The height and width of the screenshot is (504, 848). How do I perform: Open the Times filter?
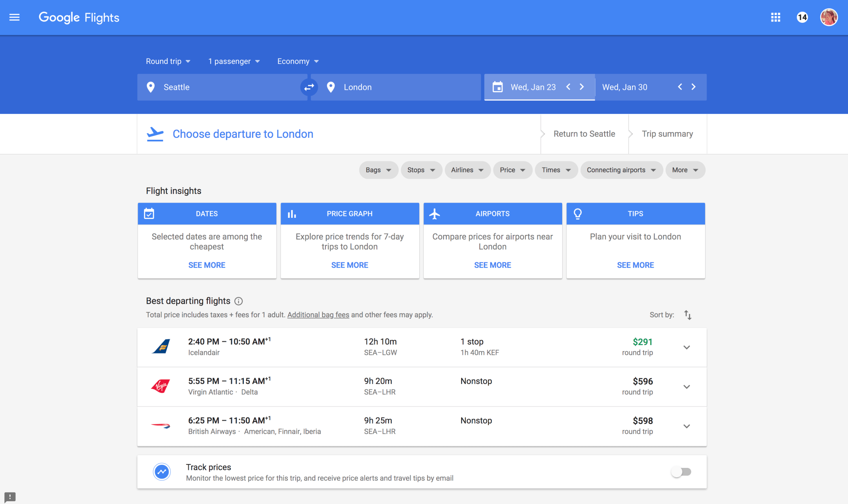(556, 170)
